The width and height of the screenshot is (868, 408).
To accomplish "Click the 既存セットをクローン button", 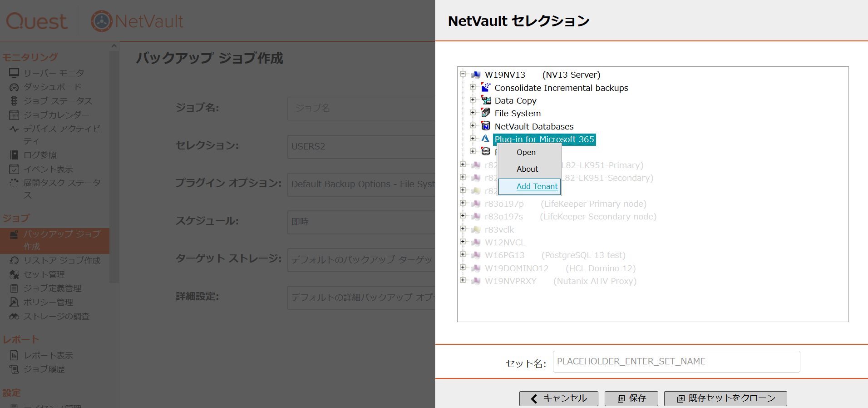I will pyautogui.click(x=725, y=398).
